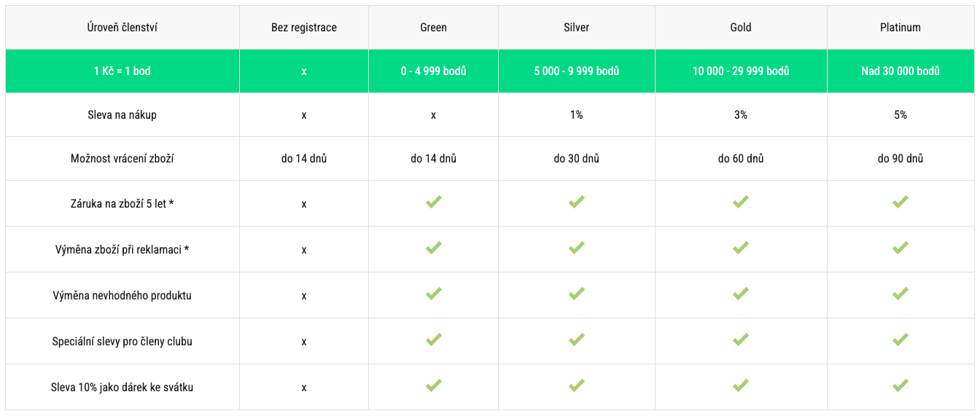Click the Silver checkmark for Výměna zboží při reklamaci
Image resolution: width=980 pixels, height=416 pixels.
(x=577, y=248)
